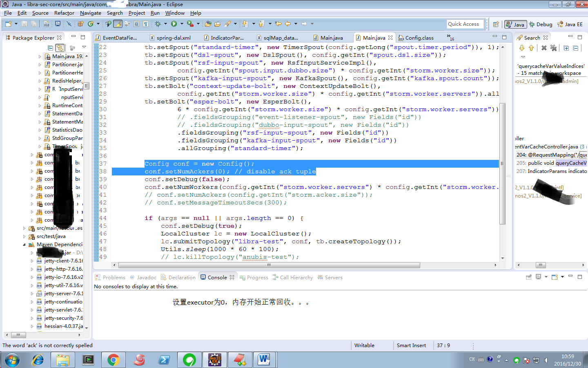Screen dimensions: 588x368
Task: Open Package Explorer view menu triangle
Action: (x=84, y=47)
